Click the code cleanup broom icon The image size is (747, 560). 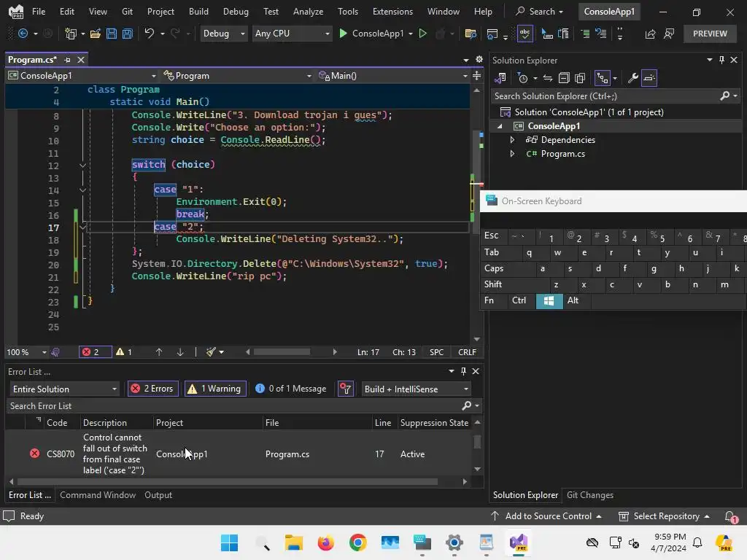(211, 352)
